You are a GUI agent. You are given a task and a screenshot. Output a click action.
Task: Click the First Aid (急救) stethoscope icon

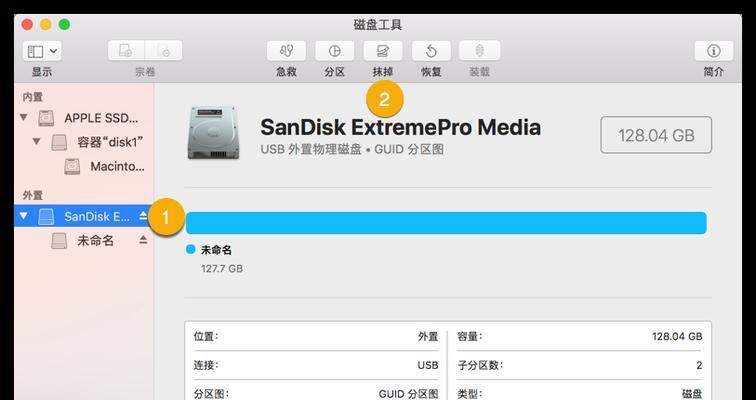click(286, 51)
